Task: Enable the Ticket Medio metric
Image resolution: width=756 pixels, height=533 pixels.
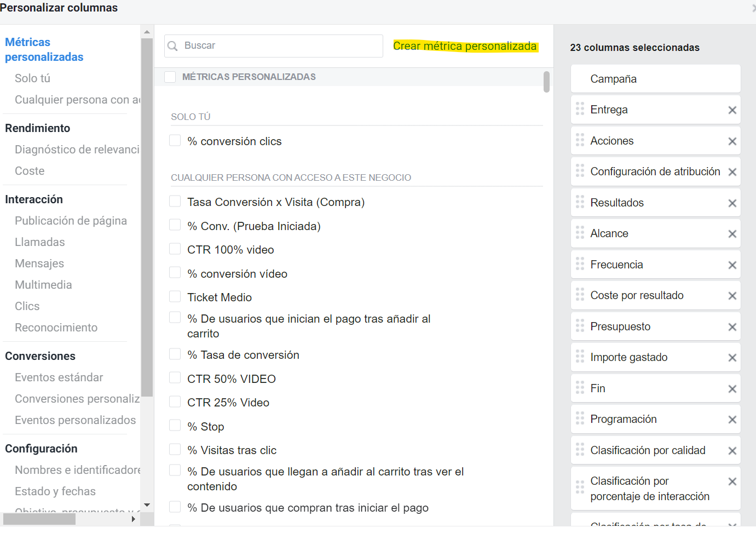Action: pyautogui.click(x=175, y=296)
